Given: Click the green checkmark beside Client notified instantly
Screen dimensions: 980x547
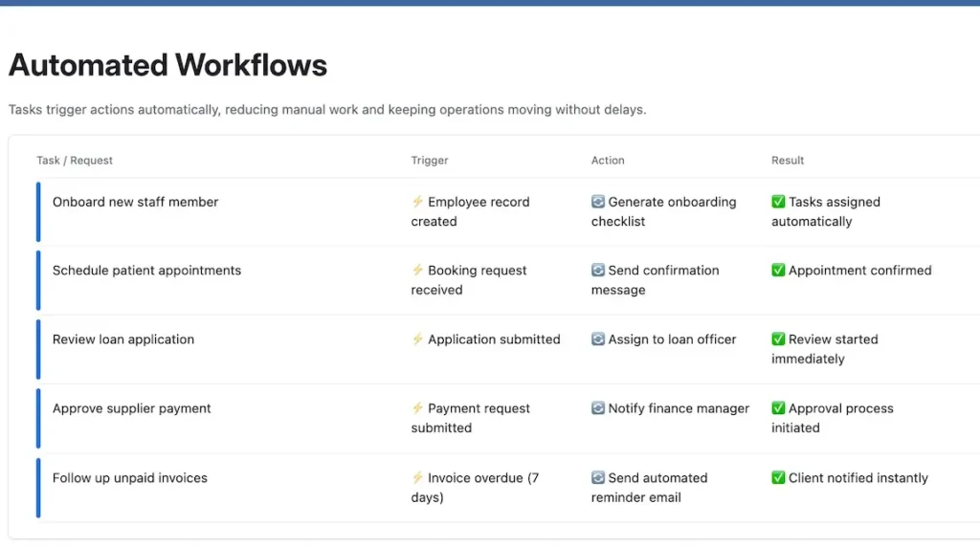Looking at the screenshot, I should (778, 478).
